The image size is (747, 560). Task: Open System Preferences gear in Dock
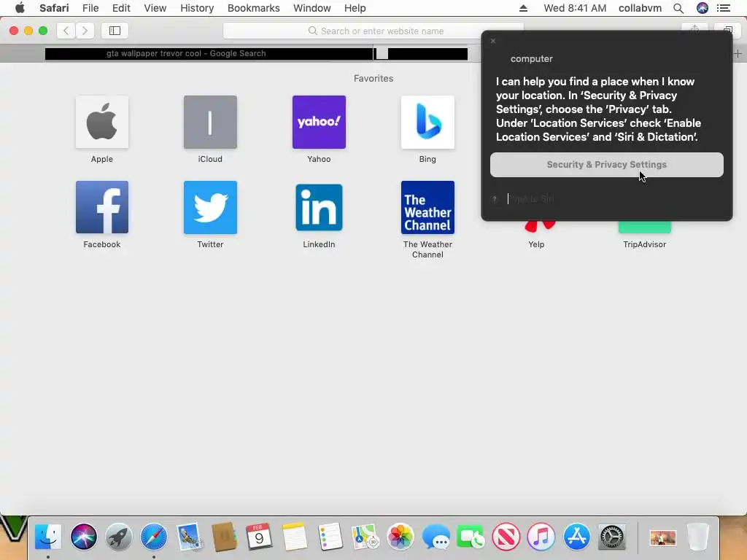pyautogui.click(x=612, y=536)
